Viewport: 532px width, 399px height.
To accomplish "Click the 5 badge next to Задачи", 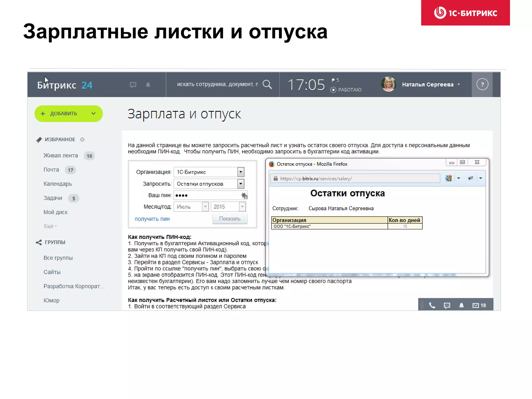I will click(74, 198).
